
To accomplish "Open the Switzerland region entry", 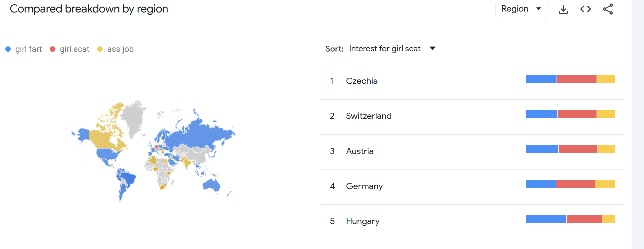I will point(369,116).
